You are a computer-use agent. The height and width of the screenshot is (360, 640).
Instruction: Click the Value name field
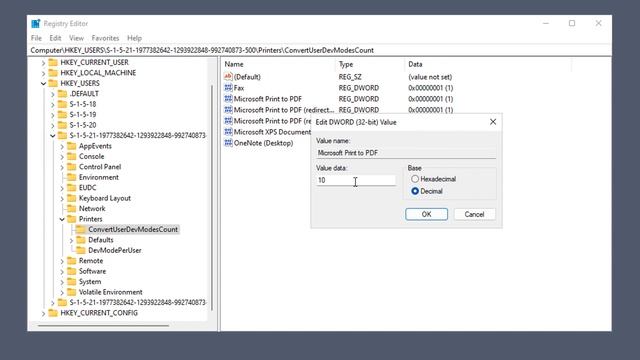pos(406,153)
